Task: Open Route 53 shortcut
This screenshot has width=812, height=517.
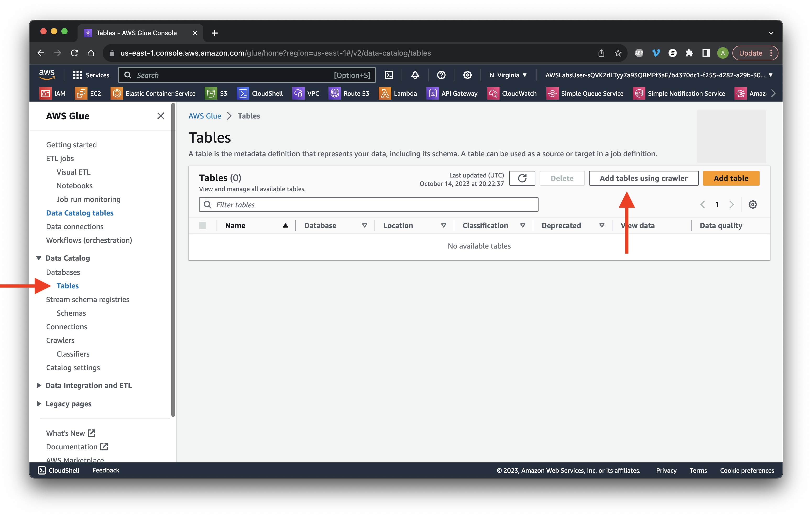Action: (x=349, y=94)
